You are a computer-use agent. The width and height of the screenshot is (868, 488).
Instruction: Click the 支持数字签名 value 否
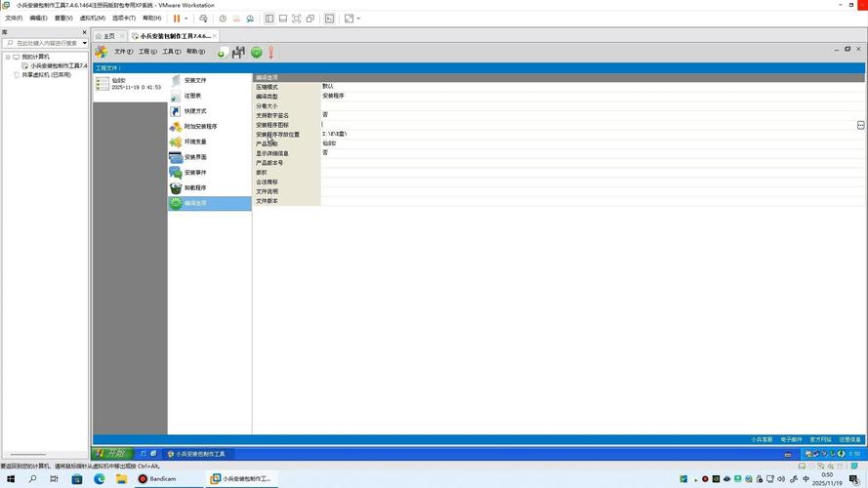[325, 114]
